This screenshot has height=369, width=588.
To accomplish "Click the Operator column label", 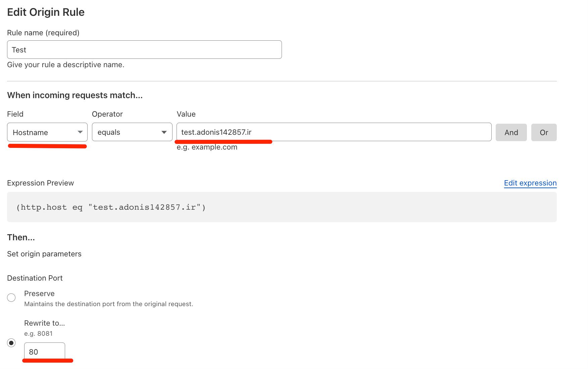I will [x=107, y=114].
